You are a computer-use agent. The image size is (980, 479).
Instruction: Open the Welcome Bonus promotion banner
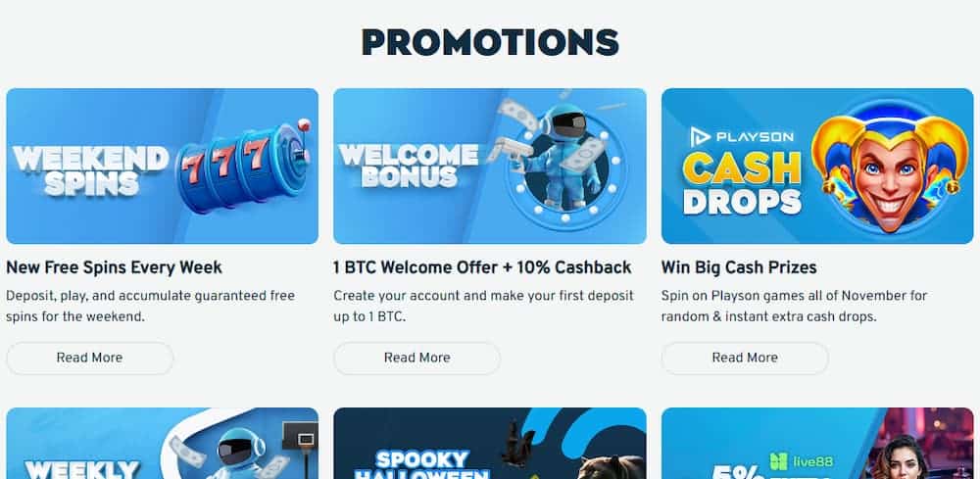[489, 166]
